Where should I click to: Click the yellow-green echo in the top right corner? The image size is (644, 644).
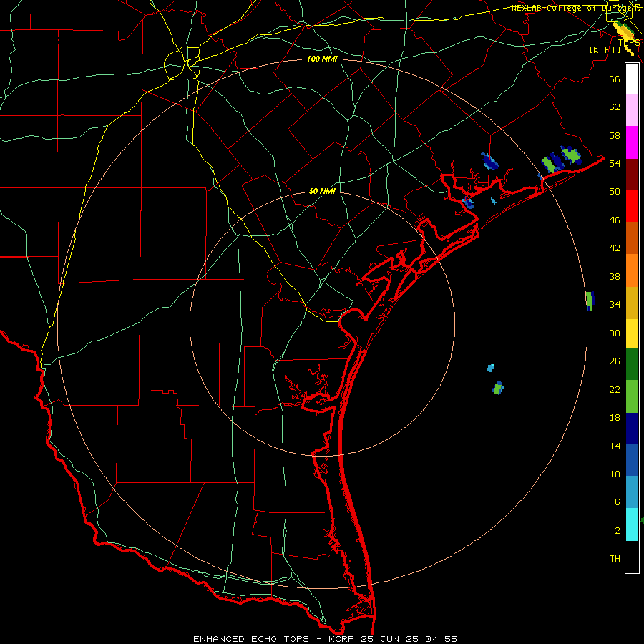point(623,34)
